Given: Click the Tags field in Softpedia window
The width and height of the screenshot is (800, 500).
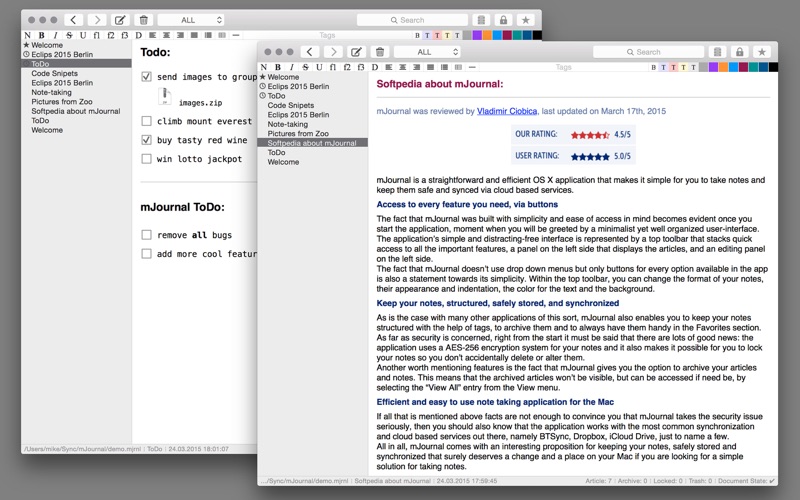Looking at the screenshot, I should (x=564, y=67).
